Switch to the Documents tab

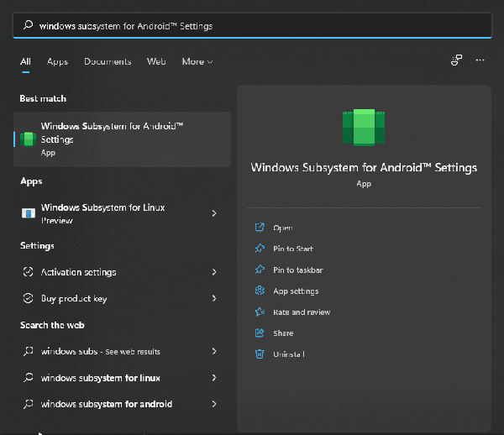[108, 61]
